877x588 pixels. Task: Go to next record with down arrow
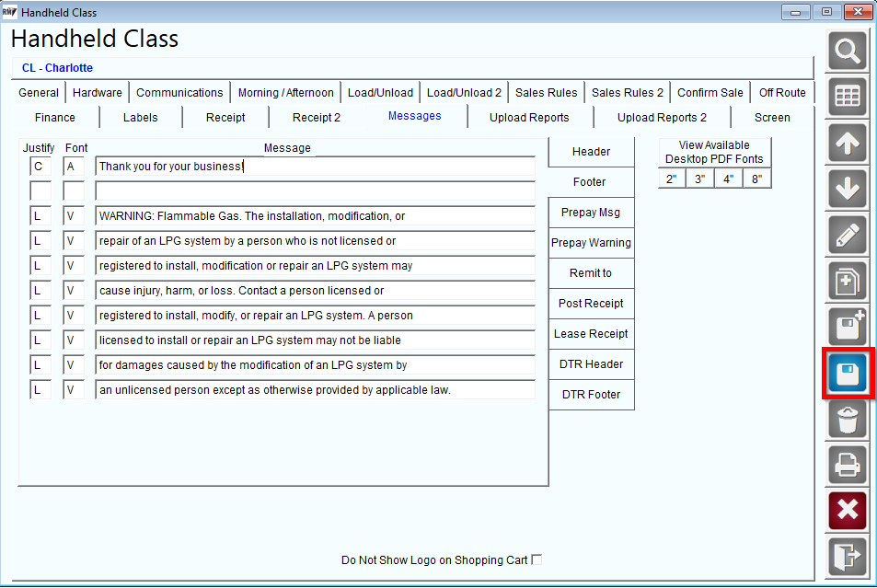[x=848, y=190]
